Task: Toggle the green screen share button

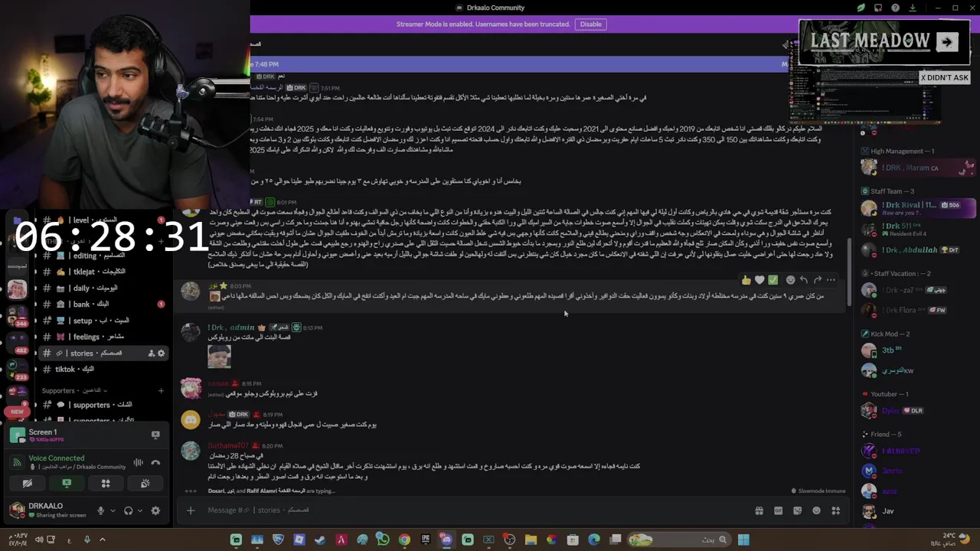Action: point(67,483)
